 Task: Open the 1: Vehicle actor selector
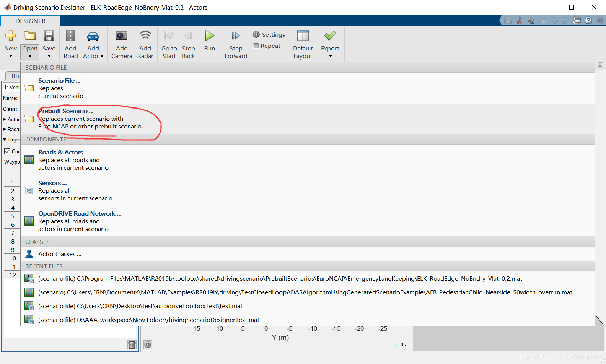coord(11,87)
